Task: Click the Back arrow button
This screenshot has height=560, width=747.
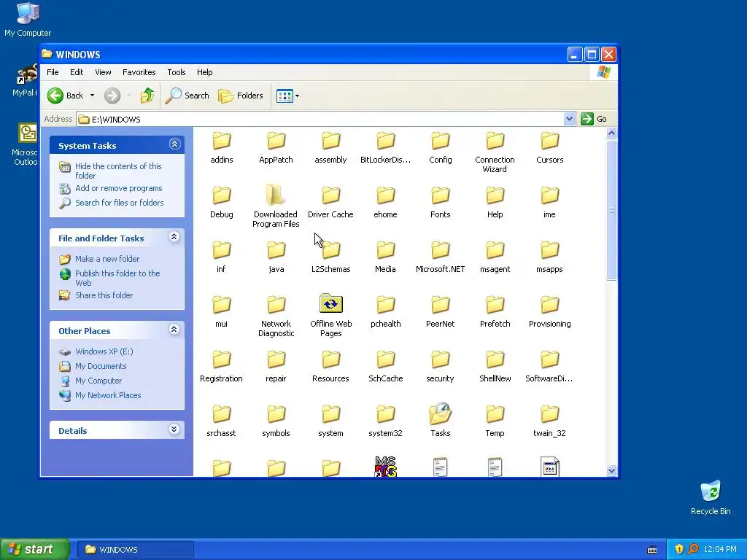Action: [65, 96]
